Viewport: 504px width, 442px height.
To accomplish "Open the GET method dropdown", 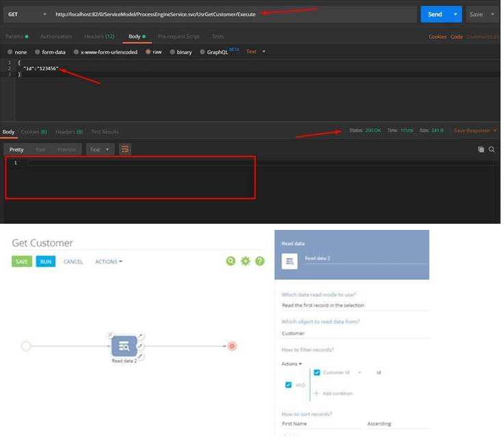I will pyautogui.click(x=26, y=14).
